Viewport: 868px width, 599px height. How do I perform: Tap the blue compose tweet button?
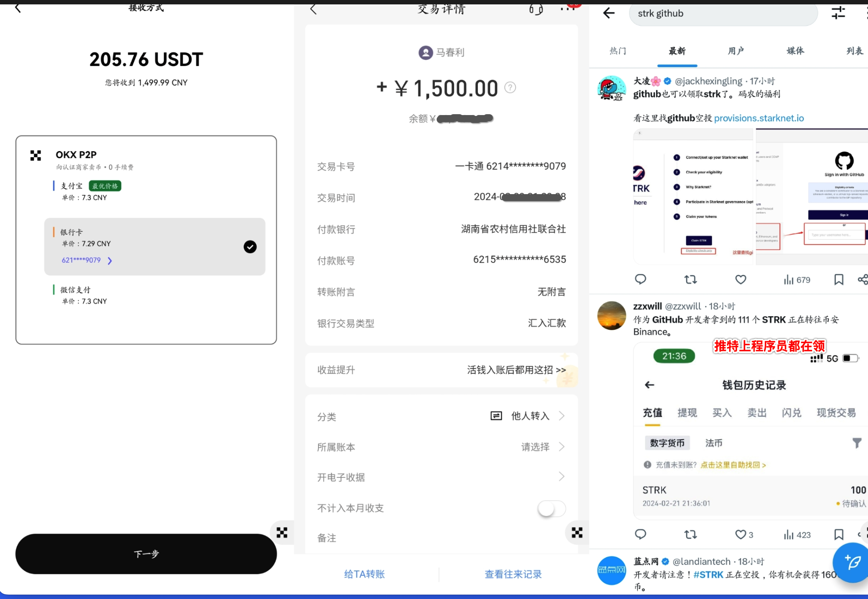(852, 562)
